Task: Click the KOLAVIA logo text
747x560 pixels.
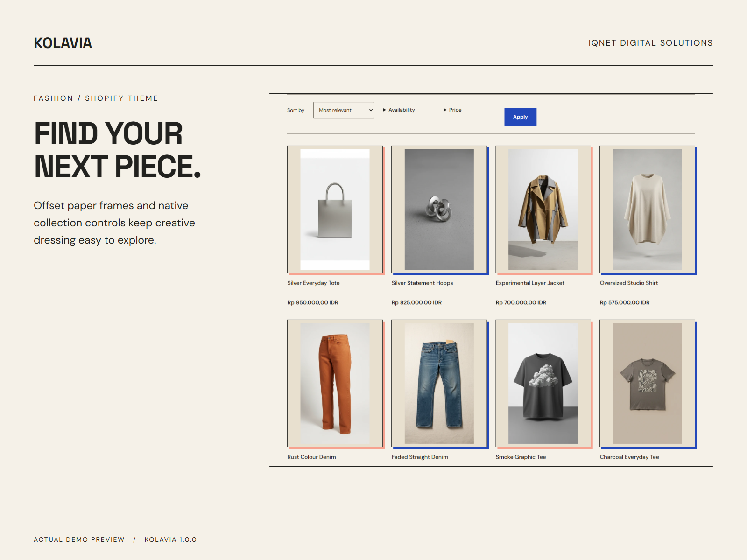Action: 63,43
